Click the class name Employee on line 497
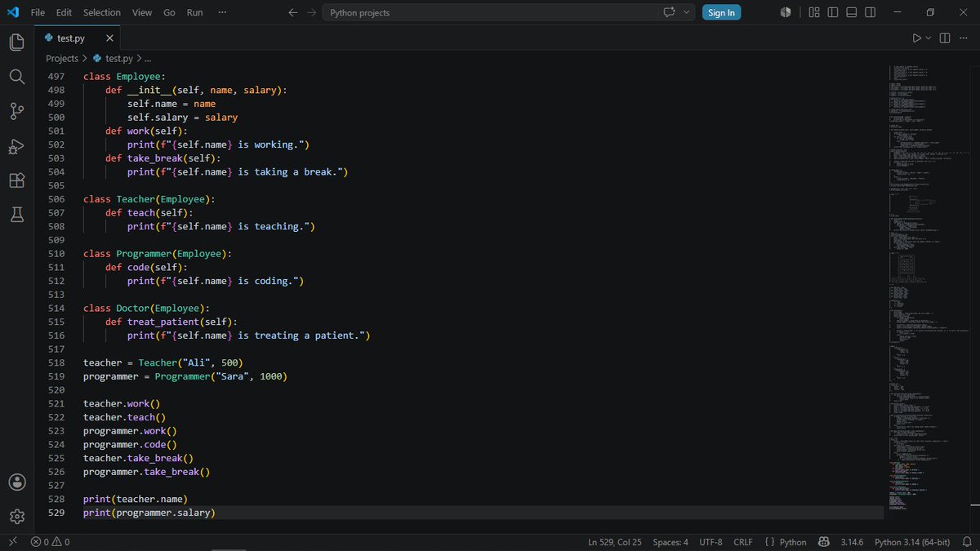This screenshot has height=551, width=980. click(138, 77)
